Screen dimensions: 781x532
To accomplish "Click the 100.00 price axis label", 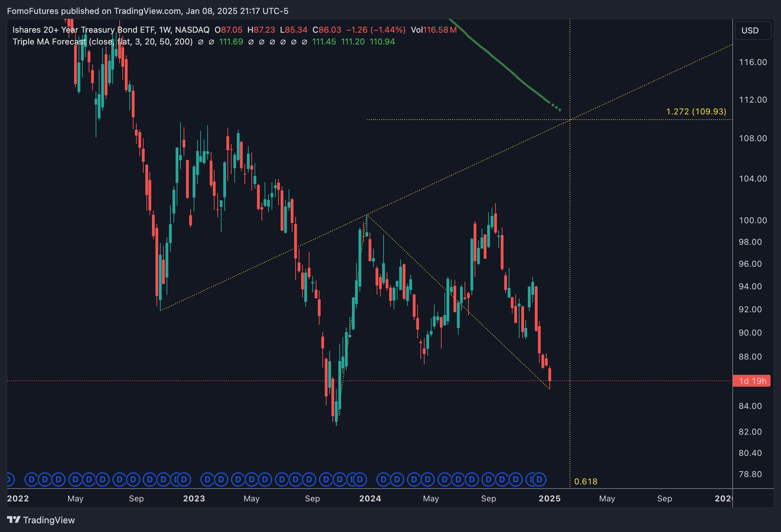I will point(753,220).
